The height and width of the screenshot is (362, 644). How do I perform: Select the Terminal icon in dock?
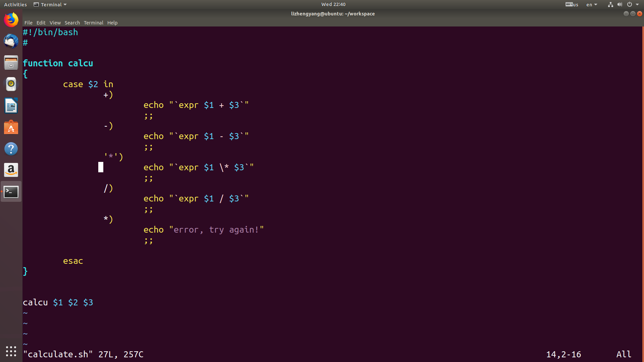(x=11, y=192)
